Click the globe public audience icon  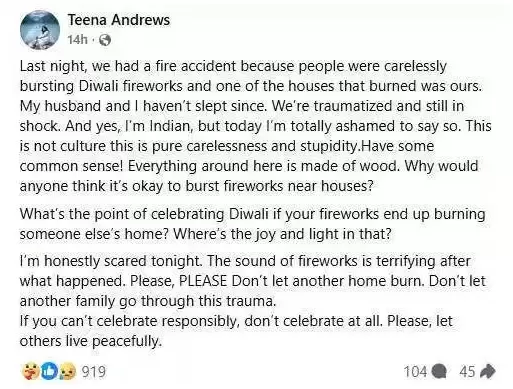[x=105, y=40]
